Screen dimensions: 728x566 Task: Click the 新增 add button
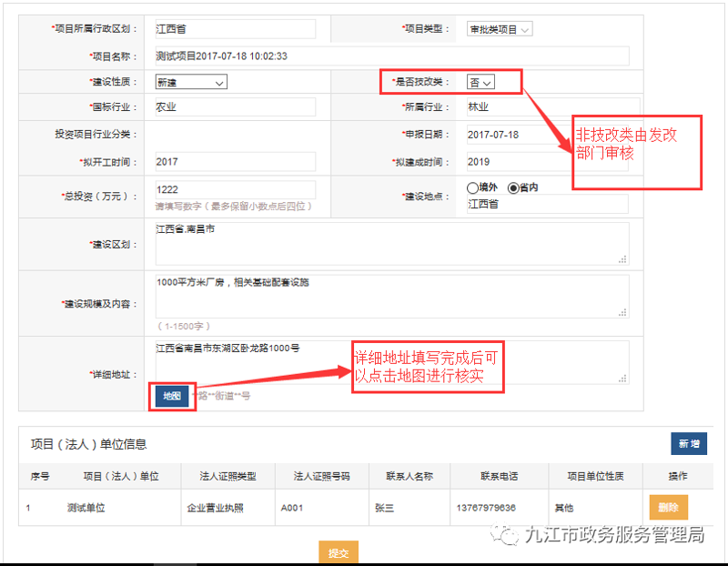pos(689,443)
